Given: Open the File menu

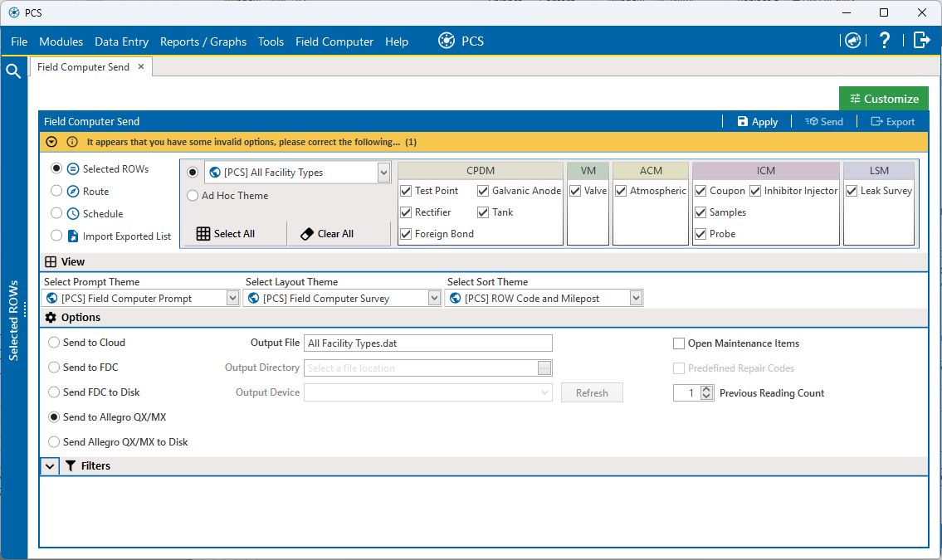Looking at the screenshot, I should (19, 41).
